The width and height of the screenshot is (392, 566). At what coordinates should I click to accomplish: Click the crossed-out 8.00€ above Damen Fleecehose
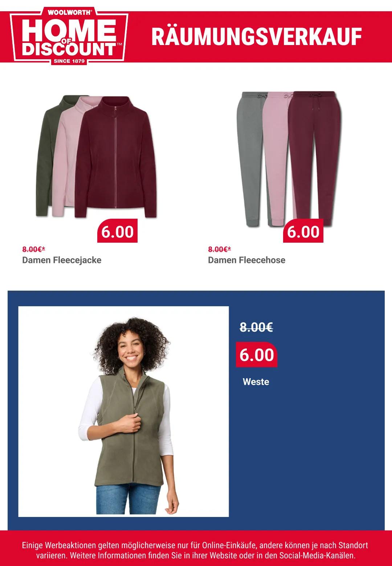point(220,249)
